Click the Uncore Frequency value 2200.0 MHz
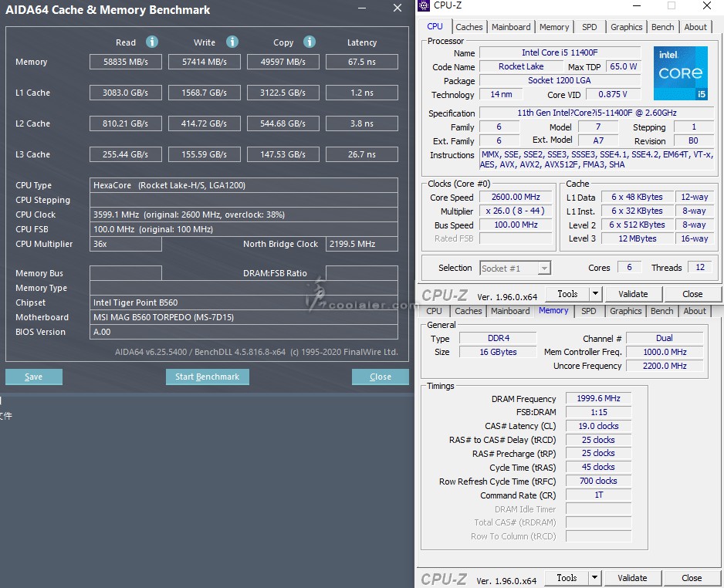Screen dimensions: 724x588 [x=665, y=366]
